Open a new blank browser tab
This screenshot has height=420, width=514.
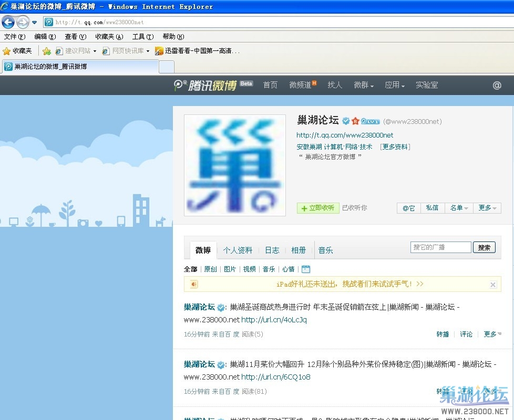[167, 67]
